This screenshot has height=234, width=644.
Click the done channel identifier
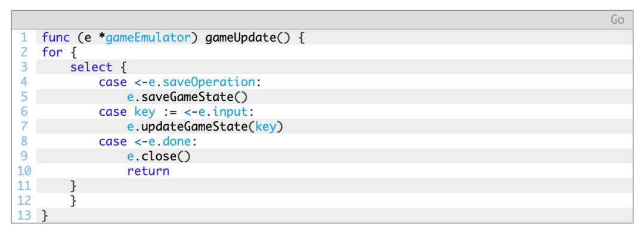pyautogui.click(x=177, y=141)
